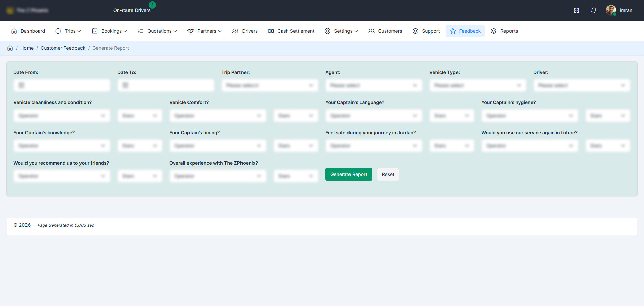Click the imran profile avatar
The image size is (644, 306).
(x=611, y=10)
